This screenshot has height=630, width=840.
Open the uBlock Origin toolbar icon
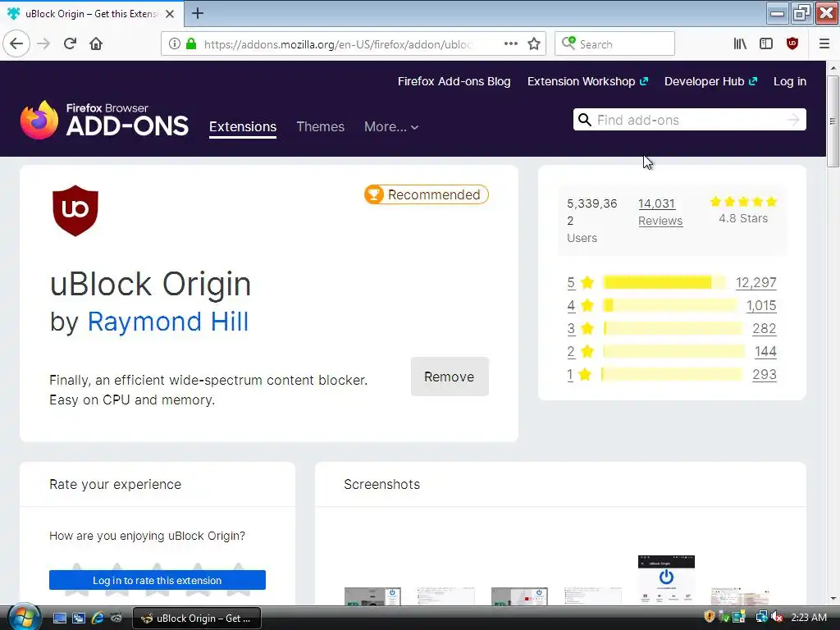pyautogui.click(x=792, y=44)
